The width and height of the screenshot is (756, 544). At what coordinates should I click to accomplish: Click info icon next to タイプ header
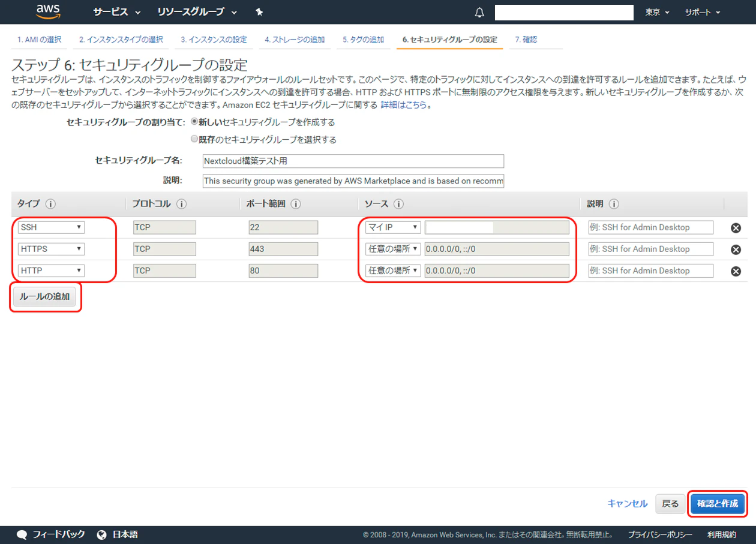tap(50, 204)
